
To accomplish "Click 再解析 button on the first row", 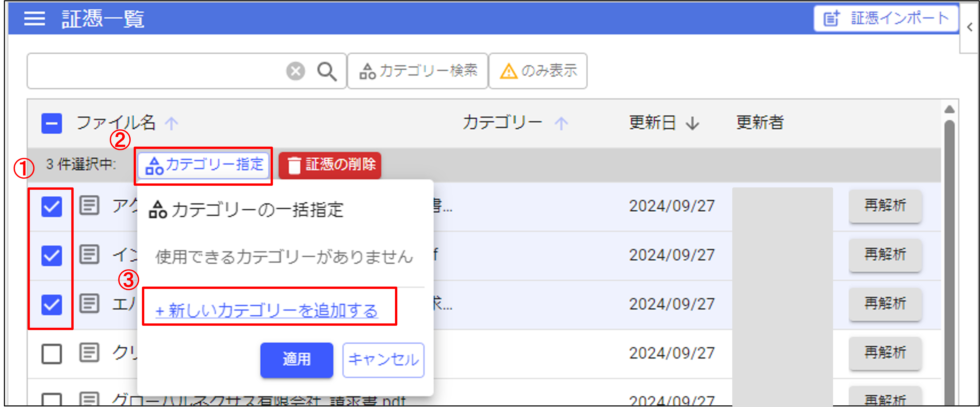I will pyautogui.click(x=885, y=206).
